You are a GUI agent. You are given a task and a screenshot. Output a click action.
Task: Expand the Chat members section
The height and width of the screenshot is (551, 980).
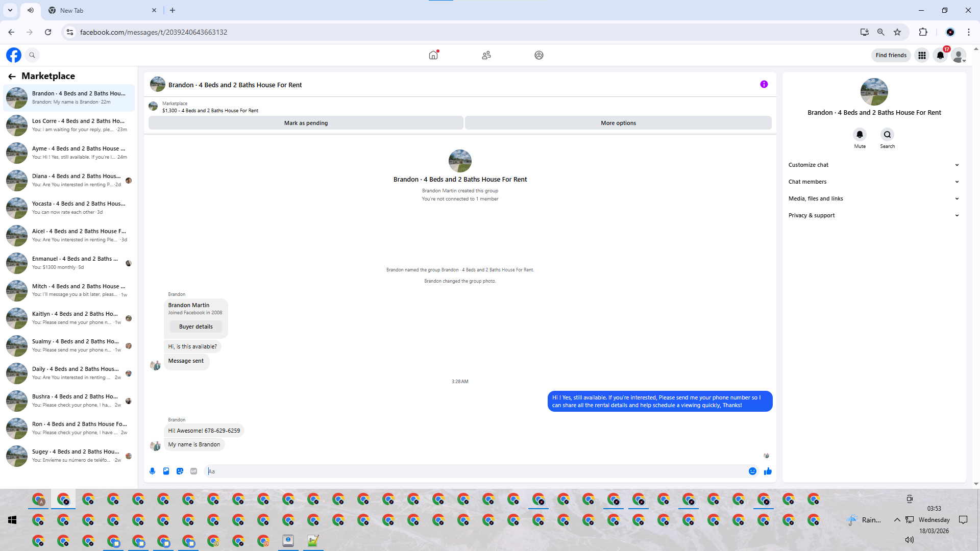874,182
